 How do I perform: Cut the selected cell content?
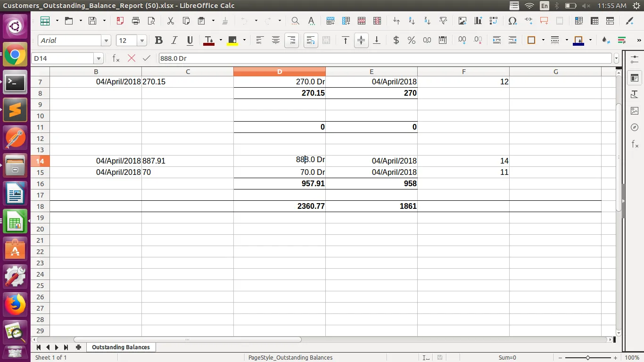click(171, 21)
